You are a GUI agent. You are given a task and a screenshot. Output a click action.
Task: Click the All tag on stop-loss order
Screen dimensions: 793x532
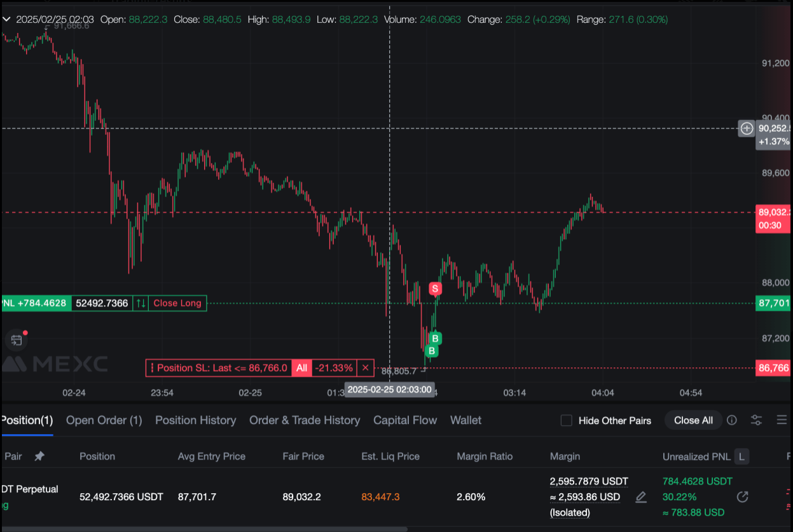click(x=301, y=368)
